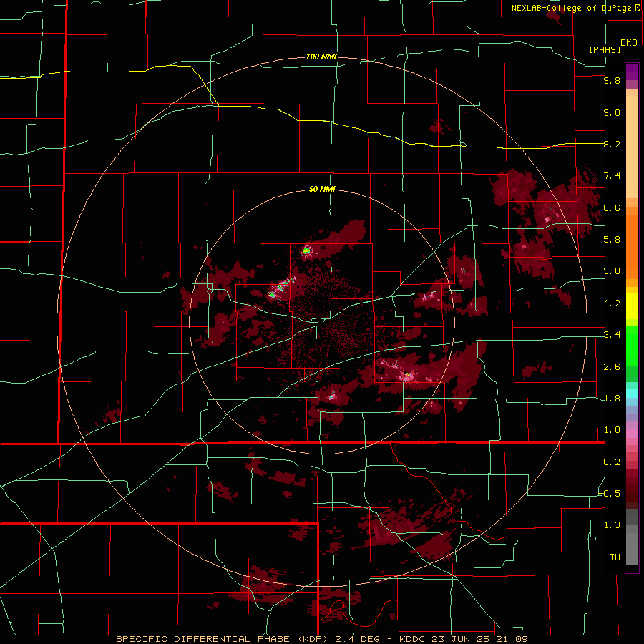Click the 6.6 scale value
Viewport: 644px width, 644px height.
coord(612,208)
